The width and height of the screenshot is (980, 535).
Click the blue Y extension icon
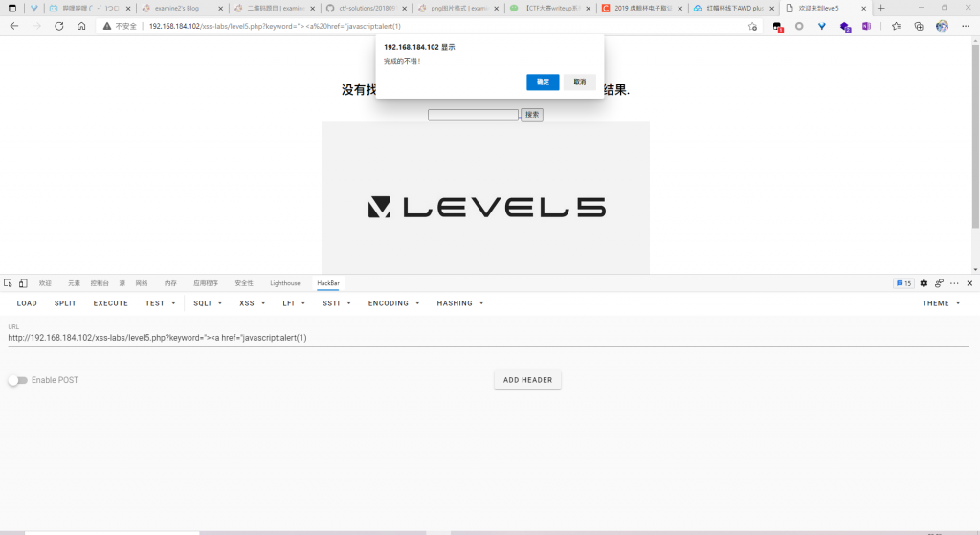click(822, 26)
